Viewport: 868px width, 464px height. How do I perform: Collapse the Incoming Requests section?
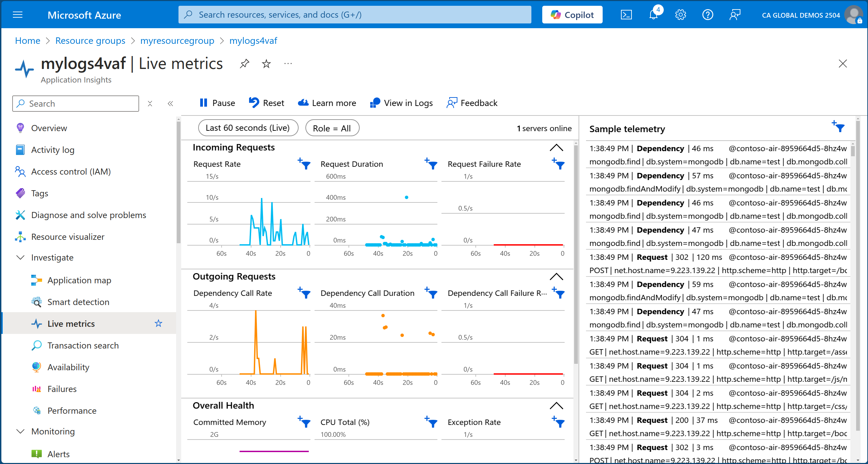point(556,147)
